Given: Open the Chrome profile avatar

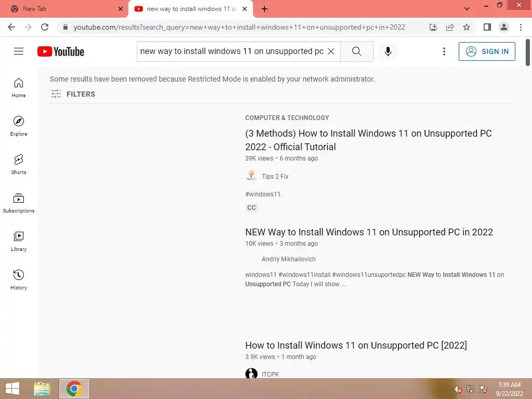Looking at the screenshot, I should click(504, 27).
